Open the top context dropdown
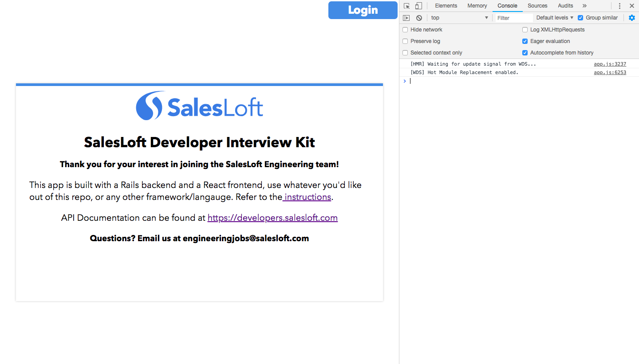This screenshot has height=364, width=639. 459,18
